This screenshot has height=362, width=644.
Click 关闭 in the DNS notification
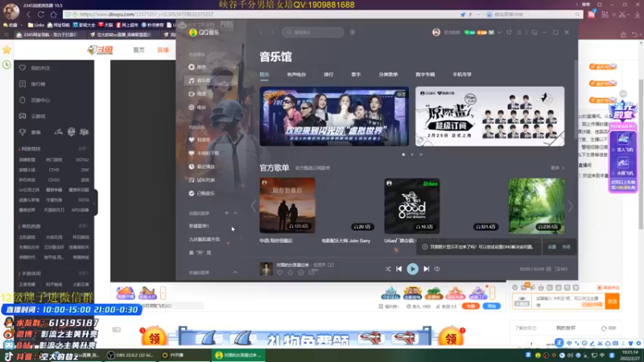tap(567, 247)
